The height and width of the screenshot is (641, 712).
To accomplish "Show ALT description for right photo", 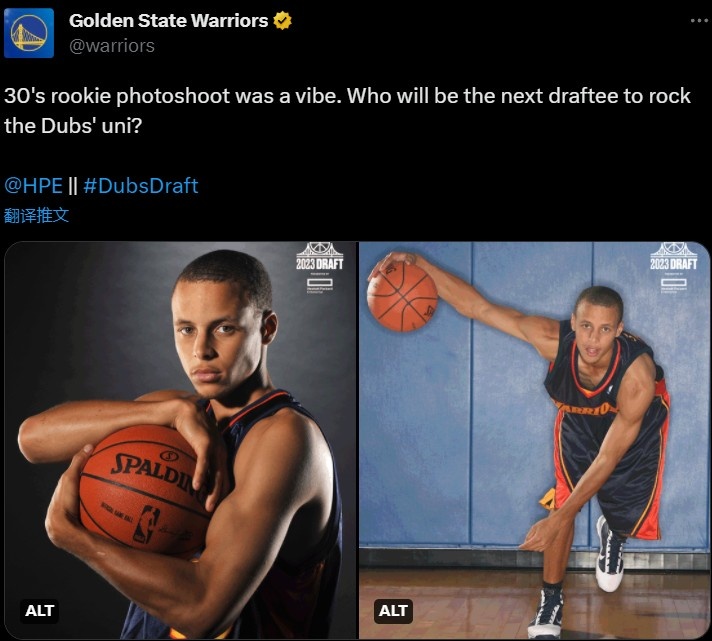I will (394, 609).
